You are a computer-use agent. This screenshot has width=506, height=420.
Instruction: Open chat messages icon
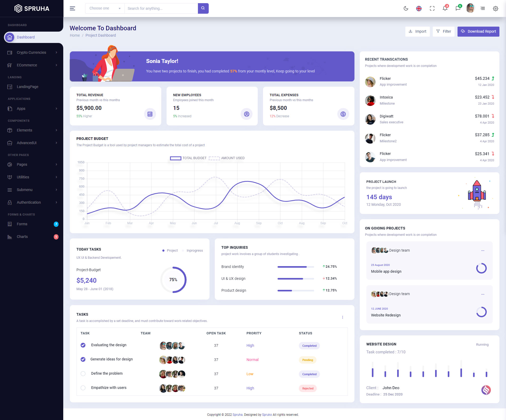[458, 8]
